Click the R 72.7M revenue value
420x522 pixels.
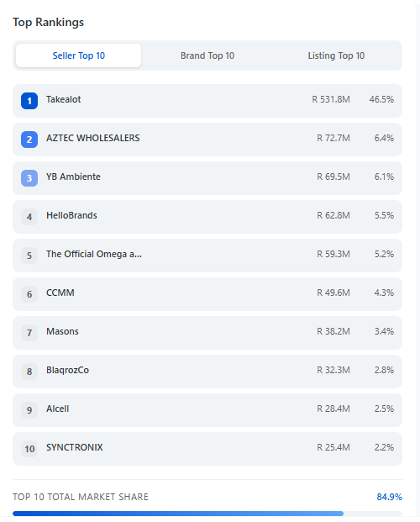[333, 138]
